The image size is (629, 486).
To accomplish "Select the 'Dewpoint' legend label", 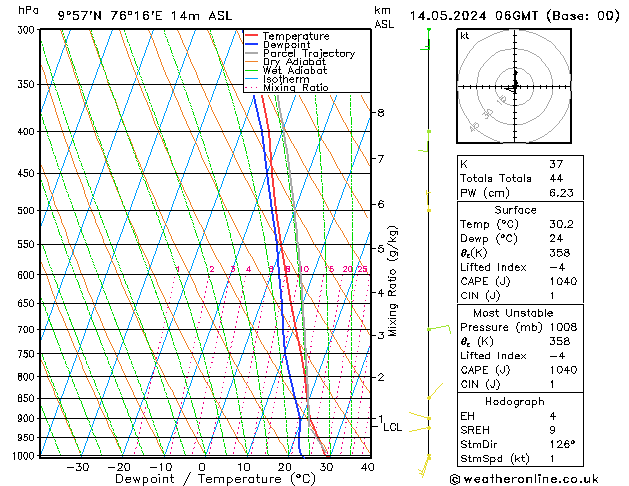I will point(286,45).
